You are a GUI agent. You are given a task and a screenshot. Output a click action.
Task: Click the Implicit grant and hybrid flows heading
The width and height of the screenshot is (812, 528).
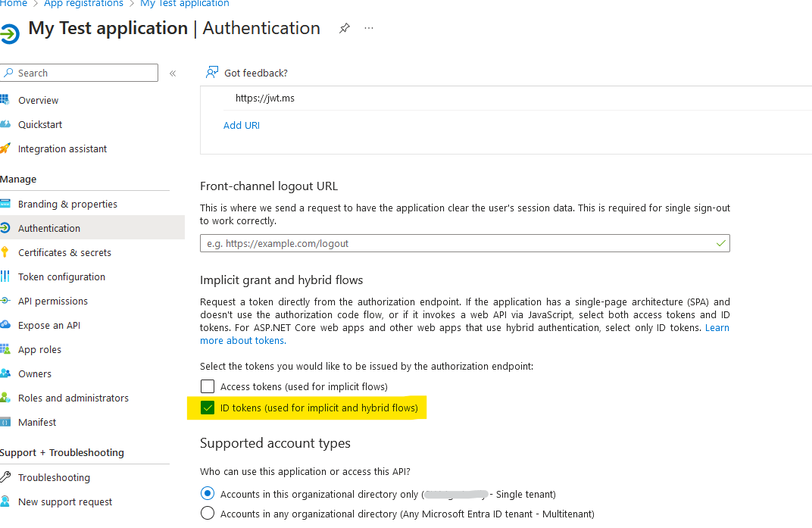tap(281, 280)
